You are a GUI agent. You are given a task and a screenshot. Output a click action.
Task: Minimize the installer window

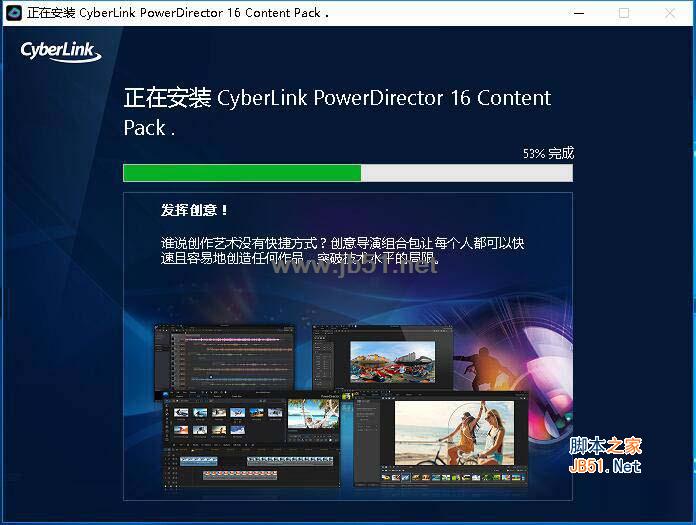point(579,13)
